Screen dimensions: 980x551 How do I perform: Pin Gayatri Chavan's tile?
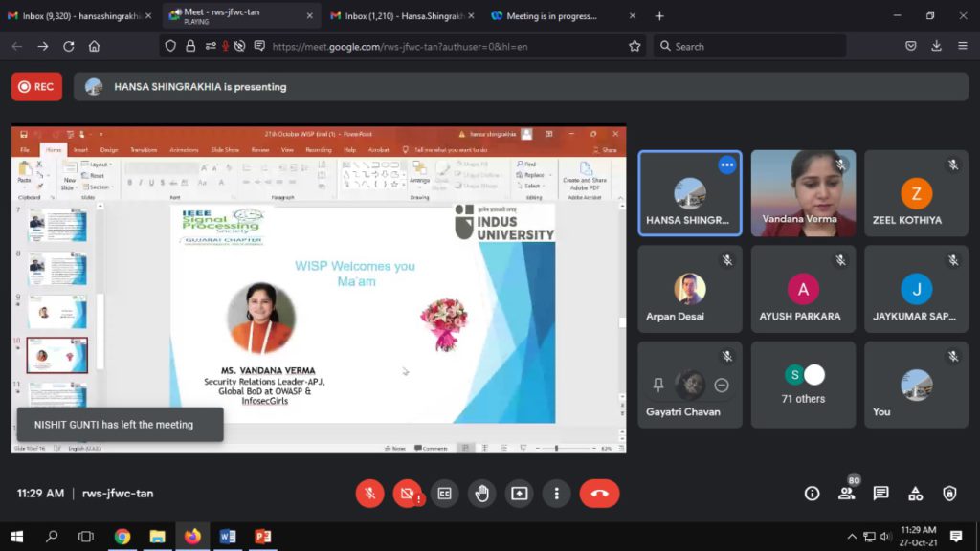tap(658, 385)
